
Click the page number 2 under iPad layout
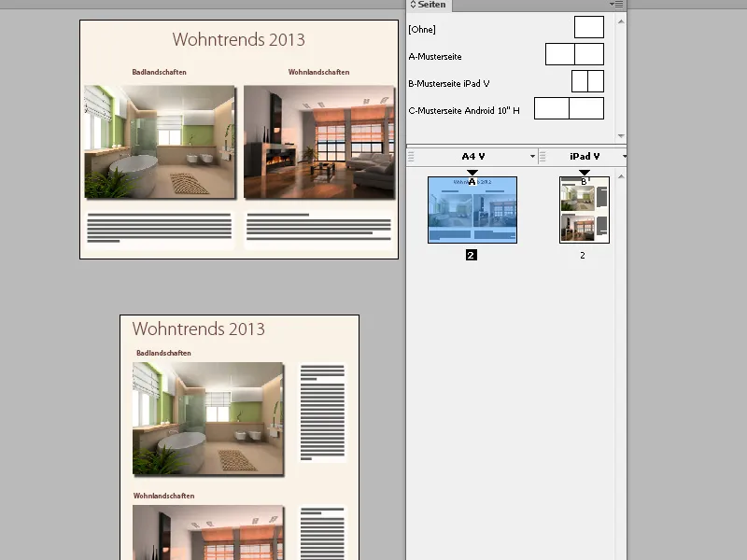click(583, 254)
